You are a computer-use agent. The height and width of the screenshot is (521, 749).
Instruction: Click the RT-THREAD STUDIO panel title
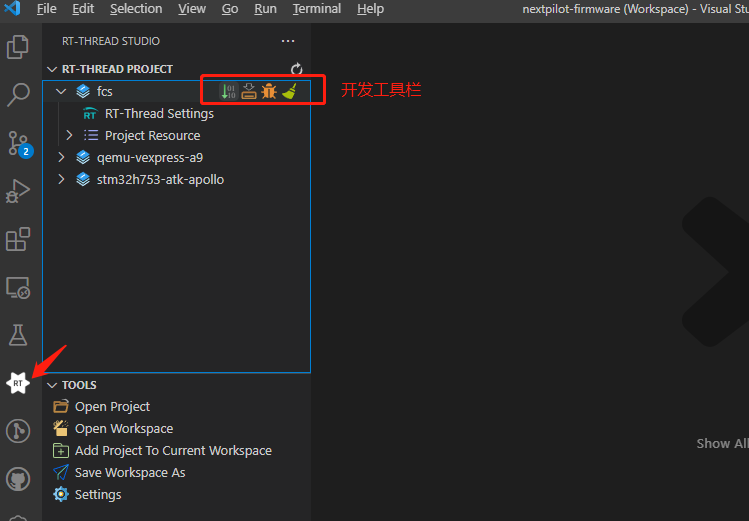[111, 41]
